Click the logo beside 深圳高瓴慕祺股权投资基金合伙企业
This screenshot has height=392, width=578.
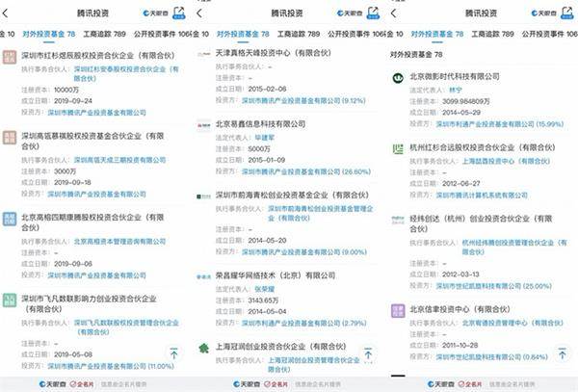point(10,138)
